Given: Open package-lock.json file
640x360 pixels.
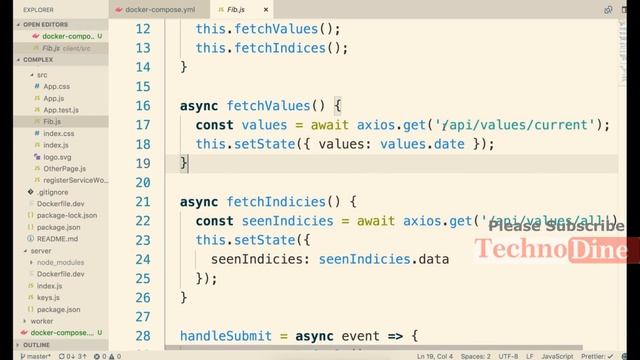Looking at the screenshot, I should pos(67,215).
